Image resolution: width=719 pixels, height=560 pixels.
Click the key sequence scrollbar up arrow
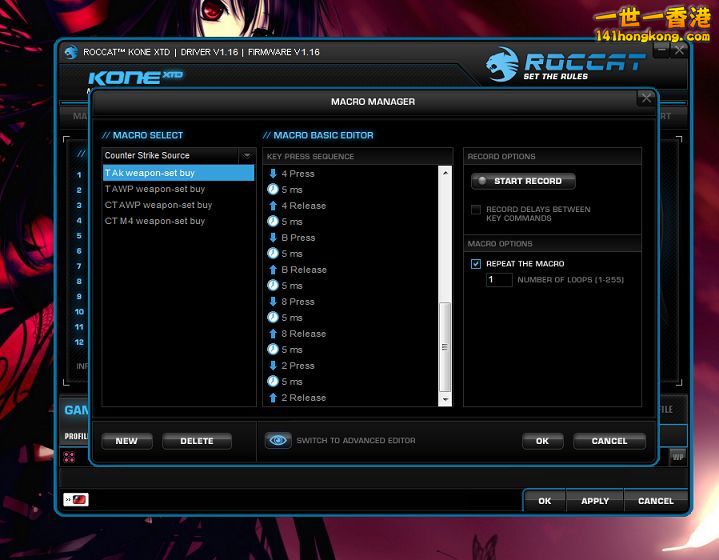pos(445,173)
